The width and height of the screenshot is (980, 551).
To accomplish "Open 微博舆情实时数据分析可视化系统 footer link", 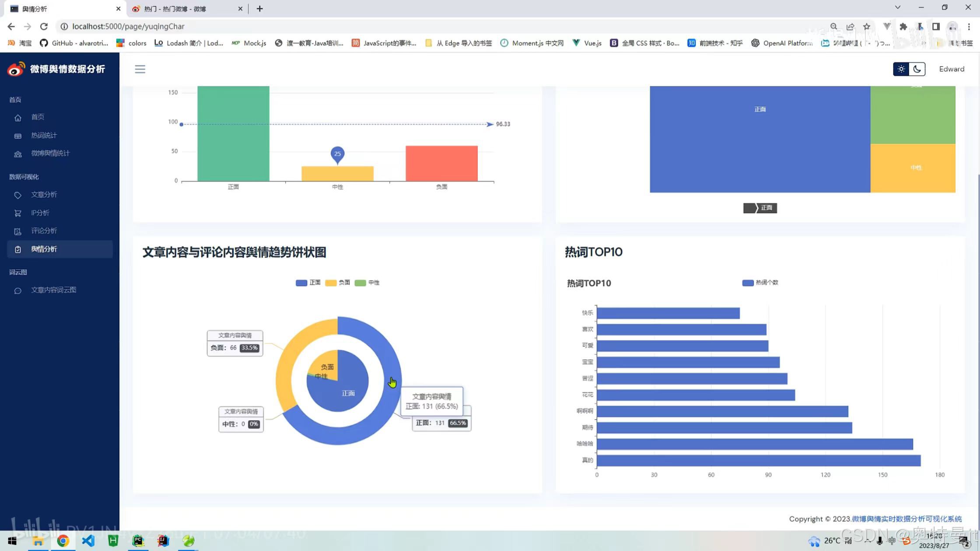I will point(906,519).
